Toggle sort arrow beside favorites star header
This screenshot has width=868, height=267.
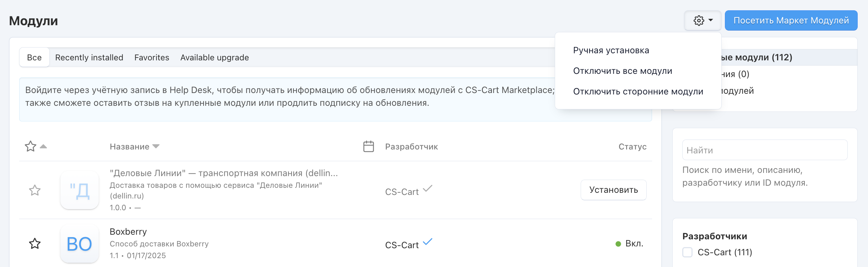point(43,146)
